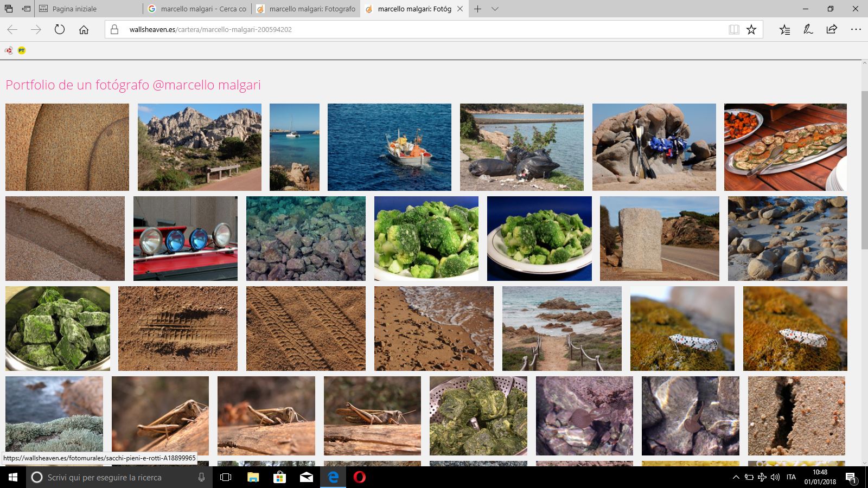The image size is (868, 488).
Task: Switch to marcello malgari Fotografo tab
Action: click(x=306, y=9)
